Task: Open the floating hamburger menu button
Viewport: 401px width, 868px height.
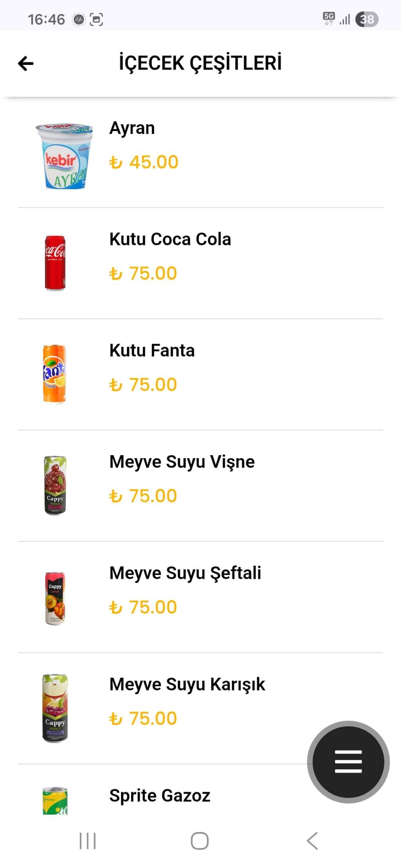Action: pos(348,762)
